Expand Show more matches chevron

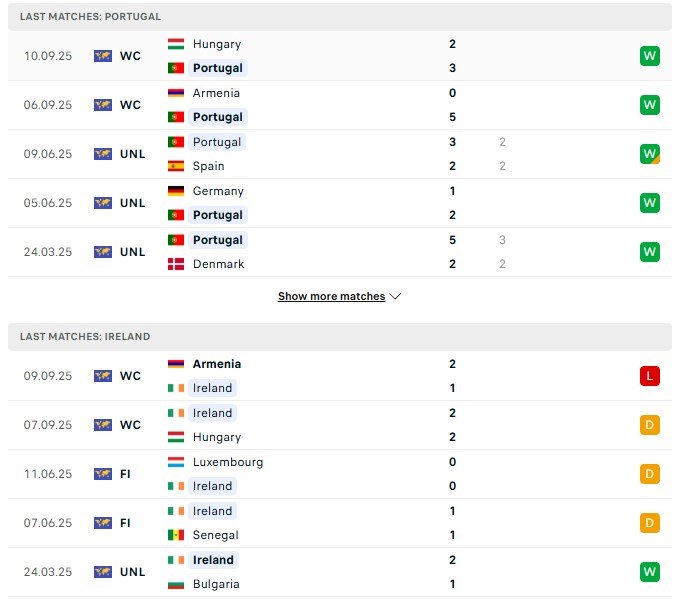[395, 297]
